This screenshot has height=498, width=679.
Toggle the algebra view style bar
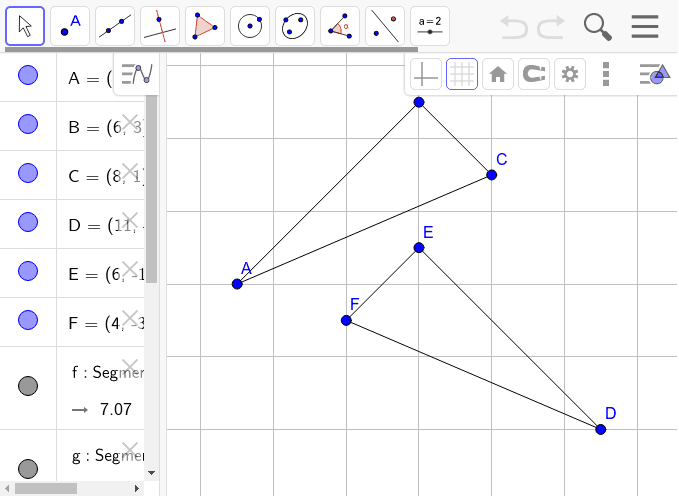pos(137,74)
